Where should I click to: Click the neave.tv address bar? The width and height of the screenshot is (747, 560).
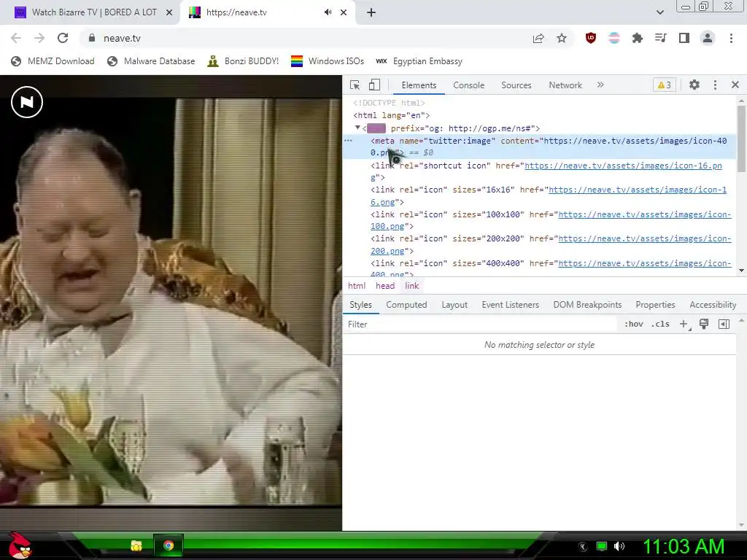click(x=305, y=38)
